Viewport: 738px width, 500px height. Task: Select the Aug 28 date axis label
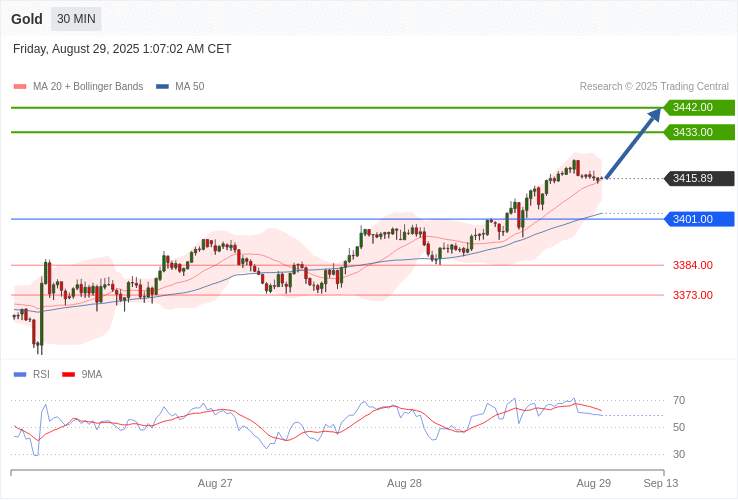404,483
